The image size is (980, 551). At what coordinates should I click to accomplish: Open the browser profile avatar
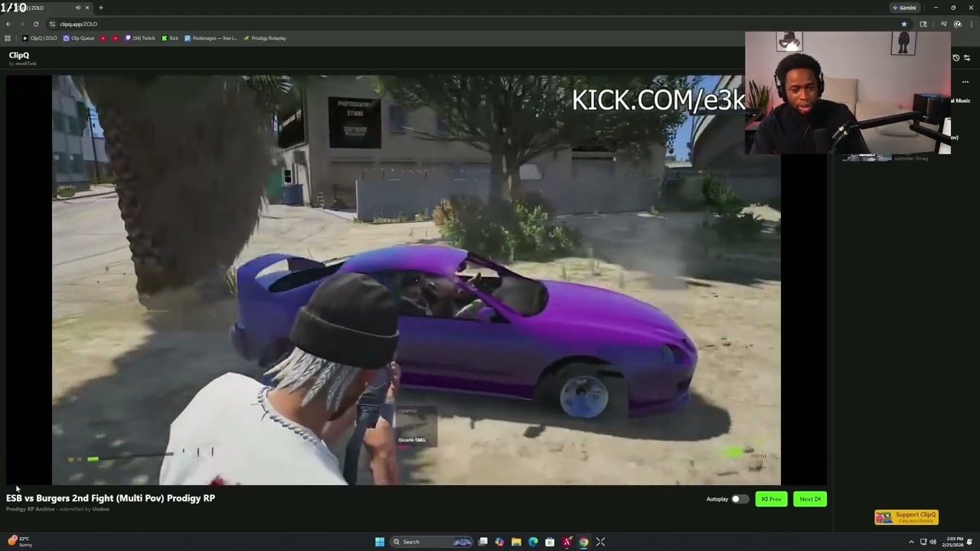[957, 24]
